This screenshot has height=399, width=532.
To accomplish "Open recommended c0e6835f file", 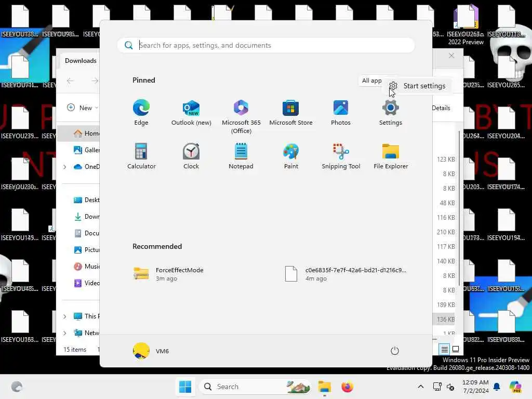I will [x=345, y=274].
